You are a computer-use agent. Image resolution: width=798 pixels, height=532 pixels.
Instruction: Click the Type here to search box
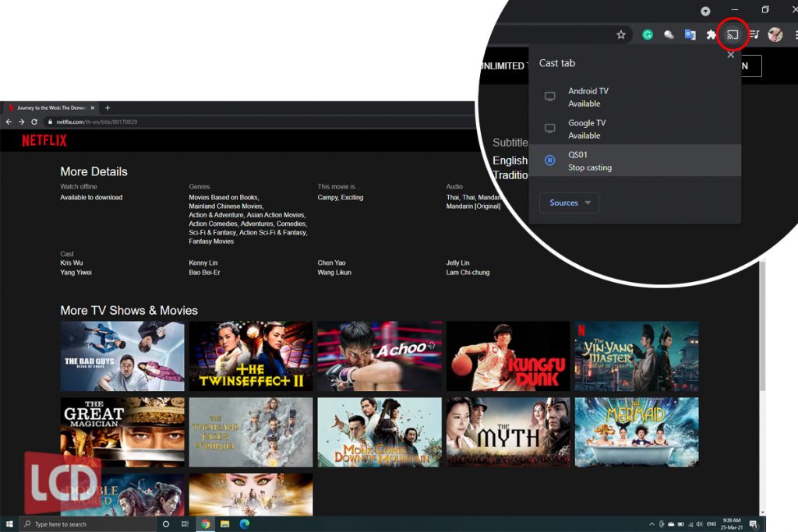pos(87,524)
